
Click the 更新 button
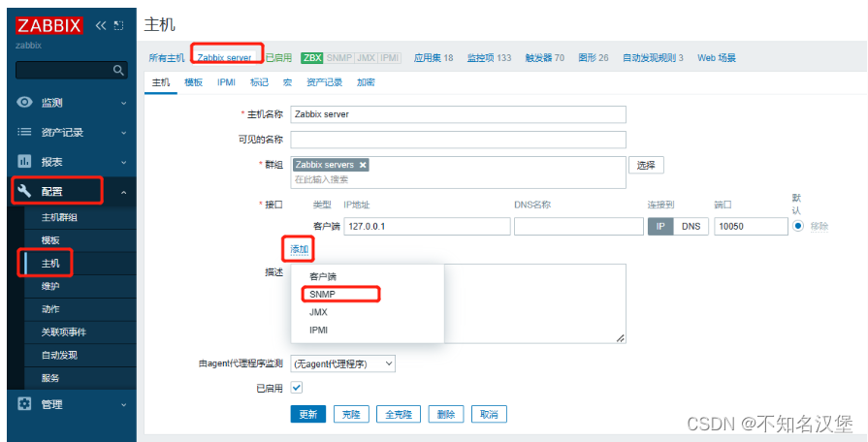[x=308, y=414]
